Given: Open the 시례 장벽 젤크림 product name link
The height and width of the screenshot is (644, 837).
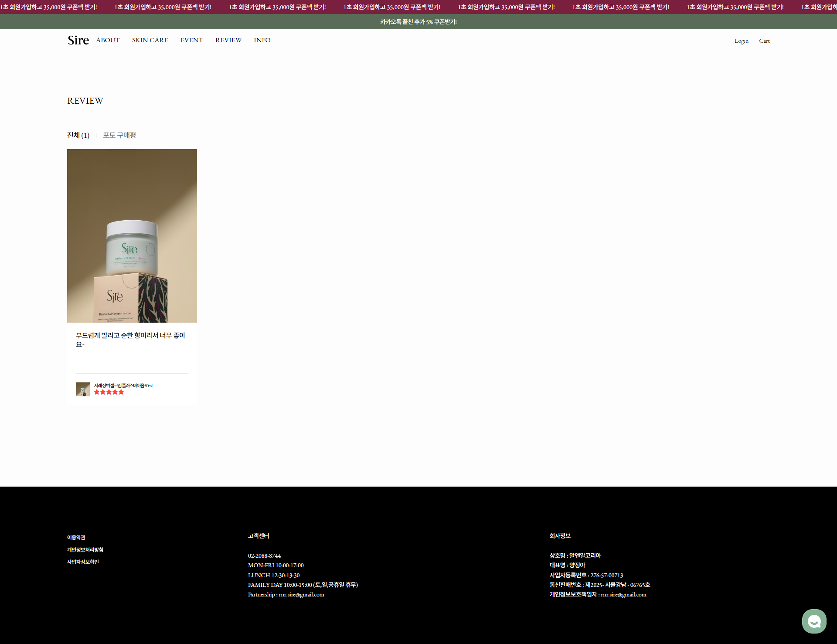Looking at the screenshot, I should click(123, 385).
